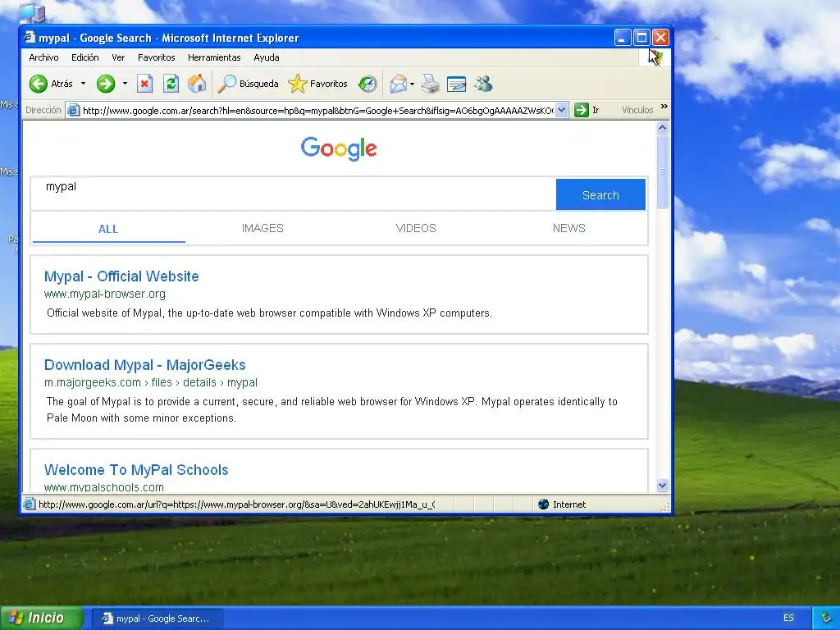The height and width of the screenshot is (630, 840).
Task: Refresh the page with the Refresh icon
Action: point(171,84)
